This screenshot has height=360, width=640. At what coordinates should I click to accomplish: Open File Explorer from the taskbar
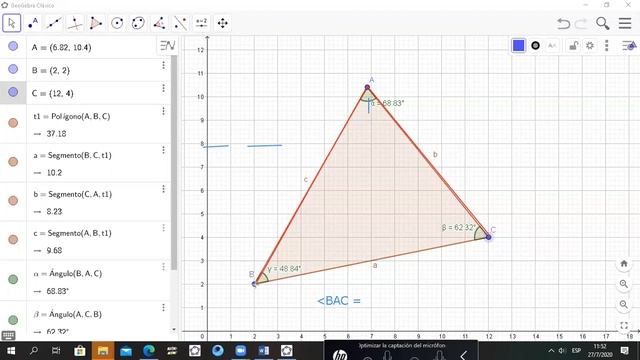[x=103, y=351]
